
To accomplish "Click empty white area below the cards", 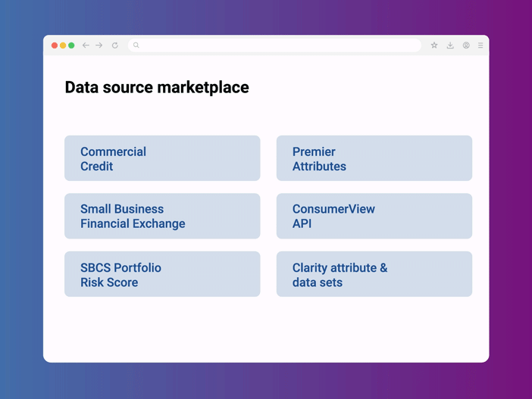I will (265, 329).
